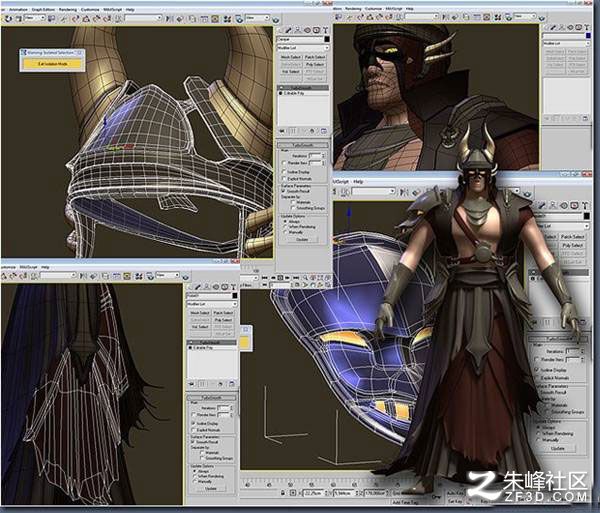Screen dimensions: 600x513
Task: Open Hierarchy panel tab in top-left window
Action: 298,30
